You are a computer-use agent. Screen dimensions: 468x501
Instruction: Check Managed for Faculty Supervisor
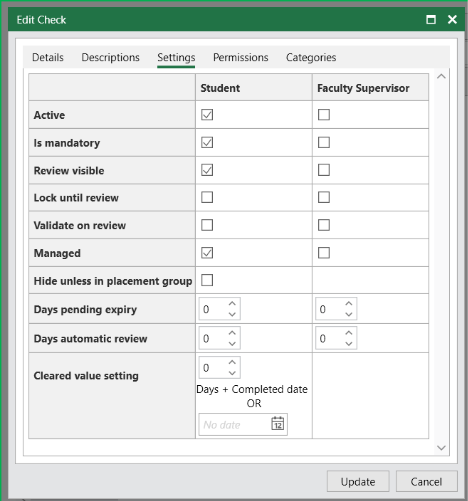(x=324, y=253)
